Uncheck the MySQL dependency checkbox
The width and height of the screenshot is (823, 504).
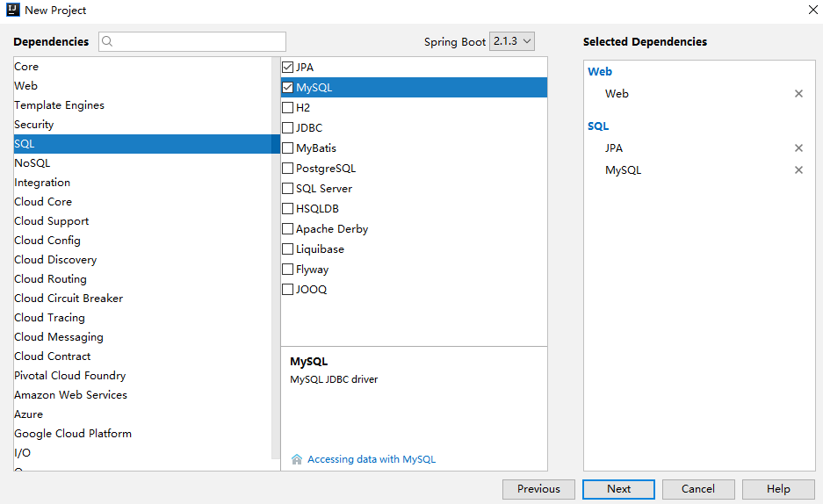(288, 88)
